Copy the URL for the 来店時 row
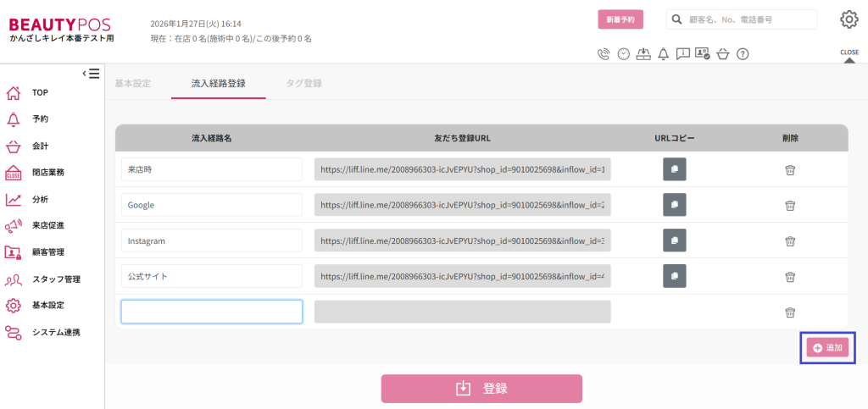 (x=674, y=169)
